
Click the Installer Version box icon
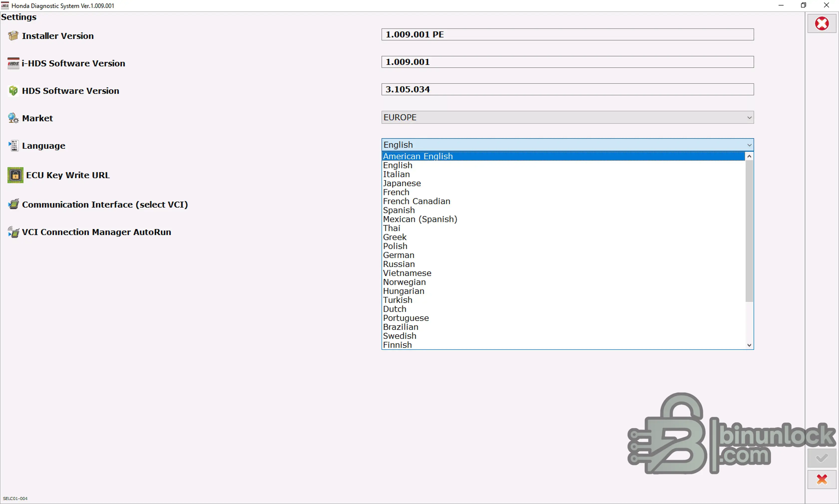click(x=13, y=36)
